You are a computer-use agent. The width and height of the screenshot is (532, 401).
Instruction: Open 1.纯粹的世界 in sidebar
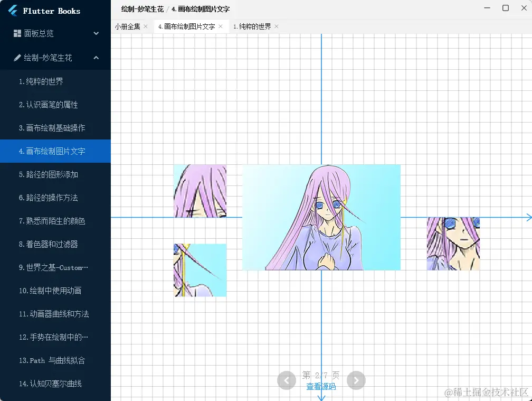tap(55, 81)
